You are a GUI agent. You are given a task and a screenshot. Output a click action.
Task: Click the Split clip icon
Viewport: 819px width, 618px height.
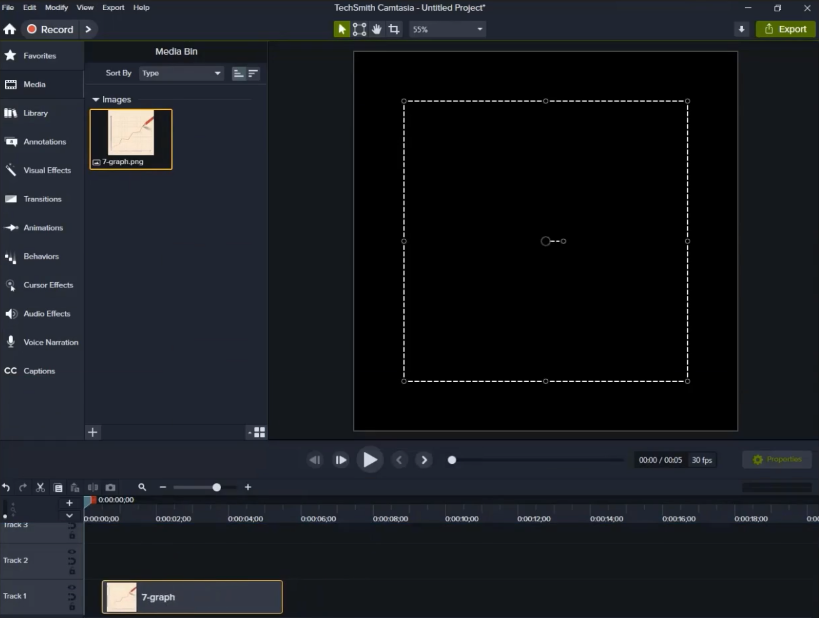coord(93,487)
